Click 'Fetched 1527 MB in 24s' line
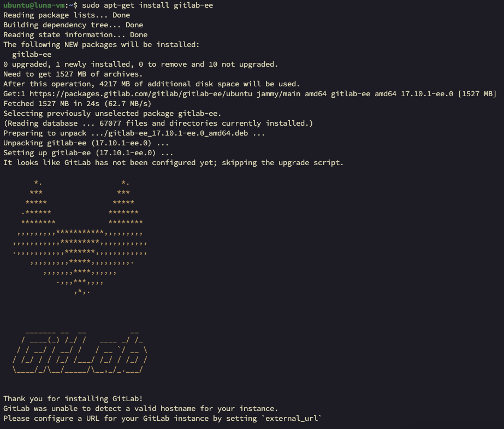 click(77, 103)
